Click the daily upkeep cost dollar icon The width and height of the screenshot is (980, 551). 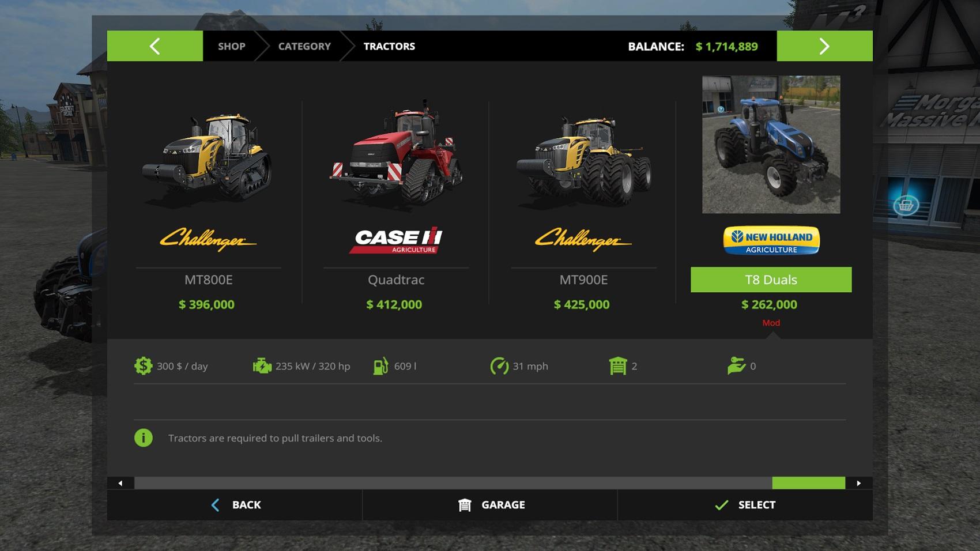[143, 366]
